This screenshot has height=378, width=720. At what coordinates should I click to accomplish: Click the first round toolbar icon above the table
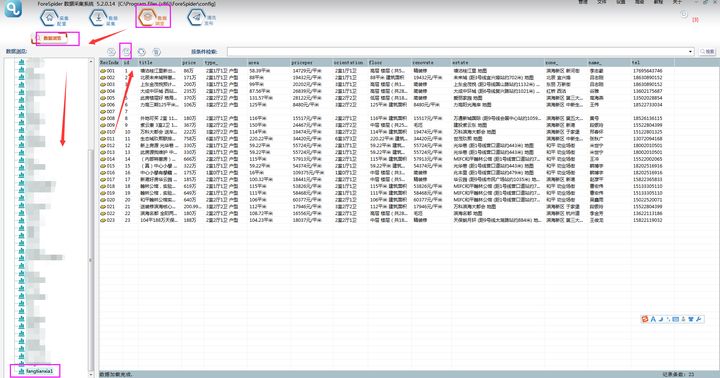tap(111, 51)
